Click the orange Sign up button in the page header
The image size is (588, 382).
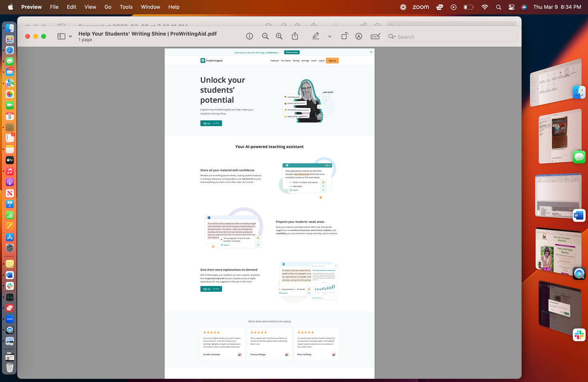tap(332, 61)
